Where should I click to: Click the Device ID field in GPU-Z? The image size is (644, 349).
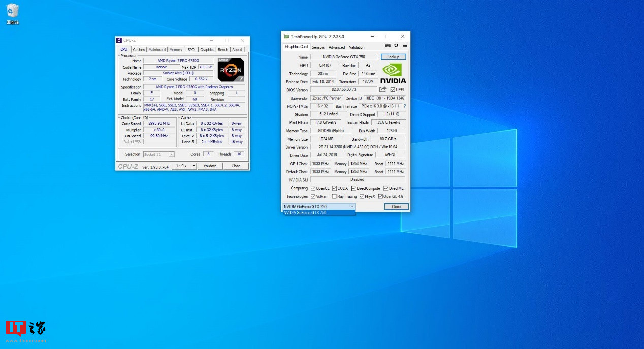point(384,98)
